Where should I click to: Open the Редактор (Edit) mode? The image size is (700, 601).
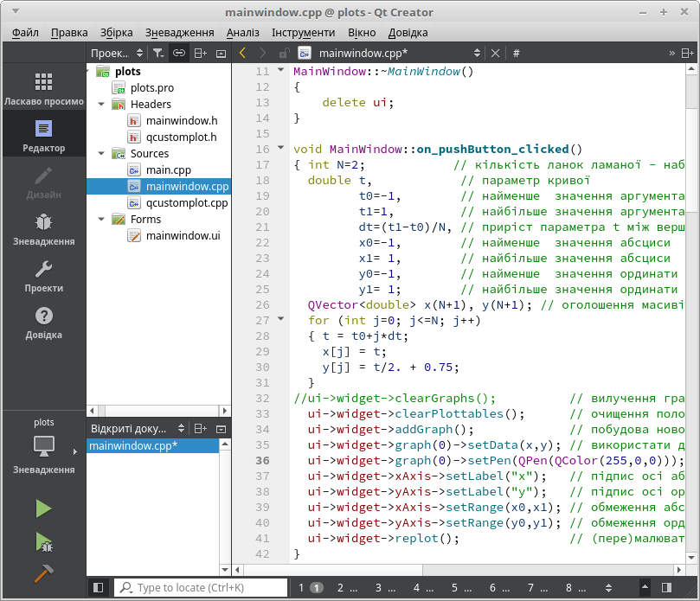pos(43,135)
